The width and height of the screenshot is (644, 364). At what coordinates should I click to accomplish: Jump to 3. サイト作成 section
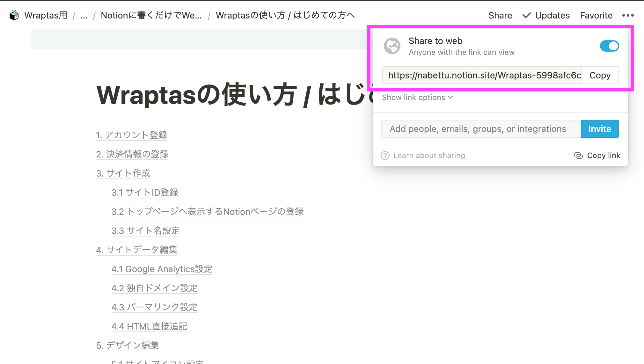click(x=123, y=173)
